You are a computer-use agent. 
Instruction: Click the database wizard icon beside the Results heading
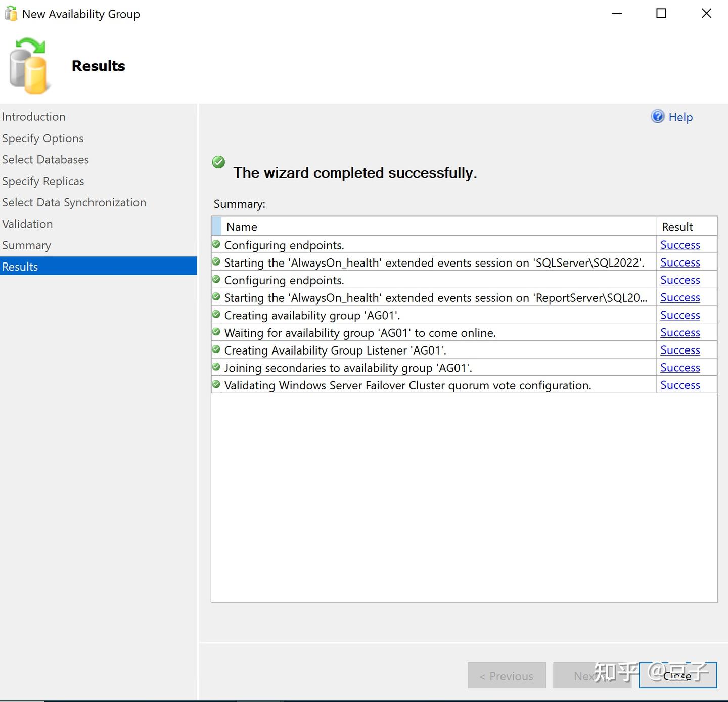tap(30, 66)
